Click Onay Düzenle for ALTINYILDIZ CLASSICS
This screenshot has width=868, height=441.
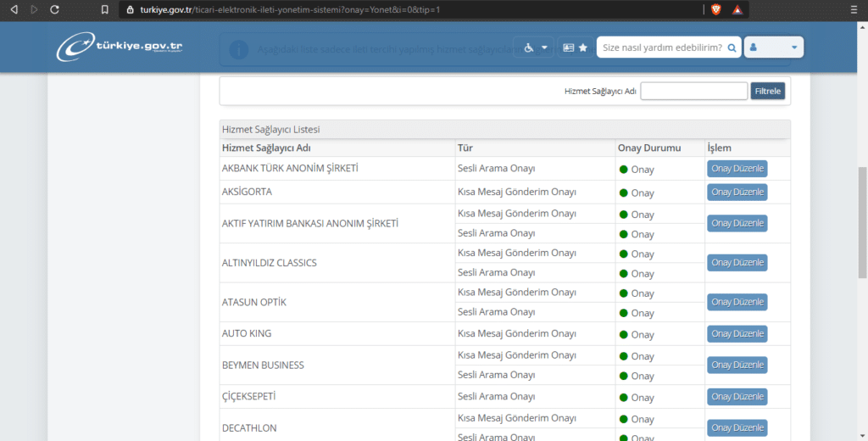[737, 263]
